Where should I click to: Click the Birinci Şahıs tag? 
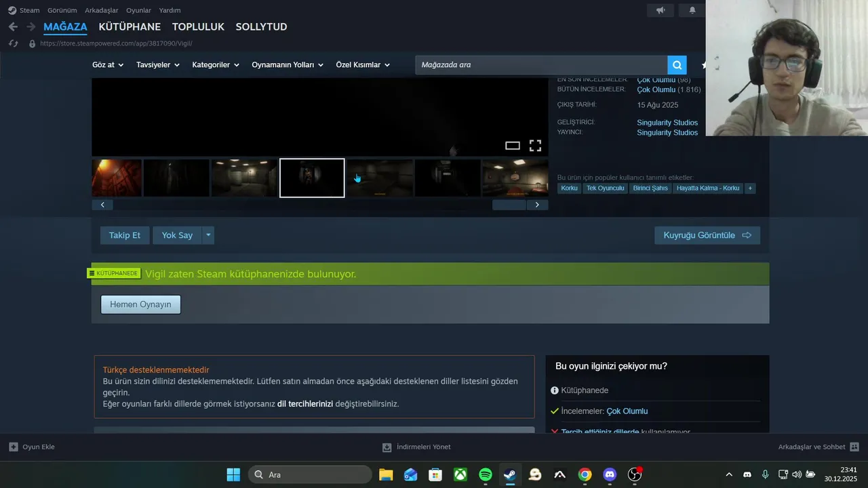[650, 188]
